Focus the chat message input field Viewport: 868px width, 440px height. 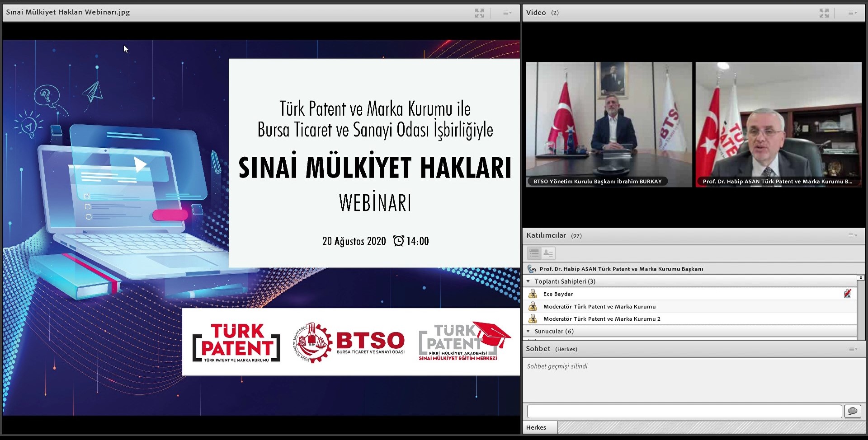pos(684,411)
